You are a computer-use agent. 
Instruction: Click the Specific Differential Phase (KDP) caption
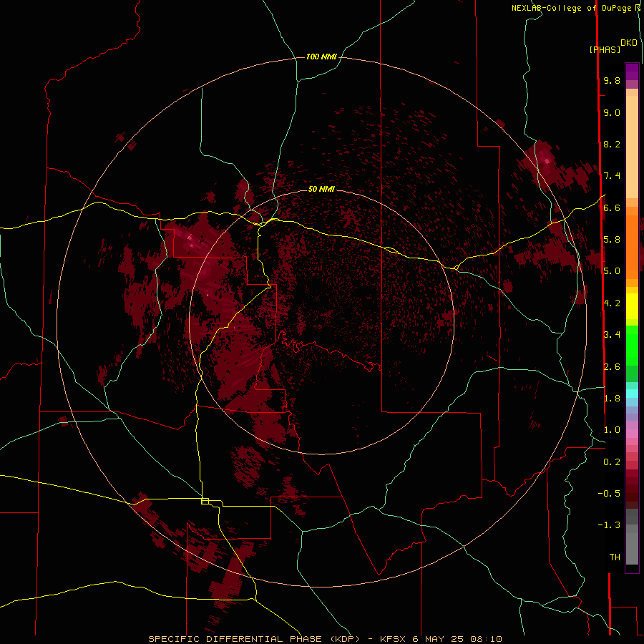[255, 639]
